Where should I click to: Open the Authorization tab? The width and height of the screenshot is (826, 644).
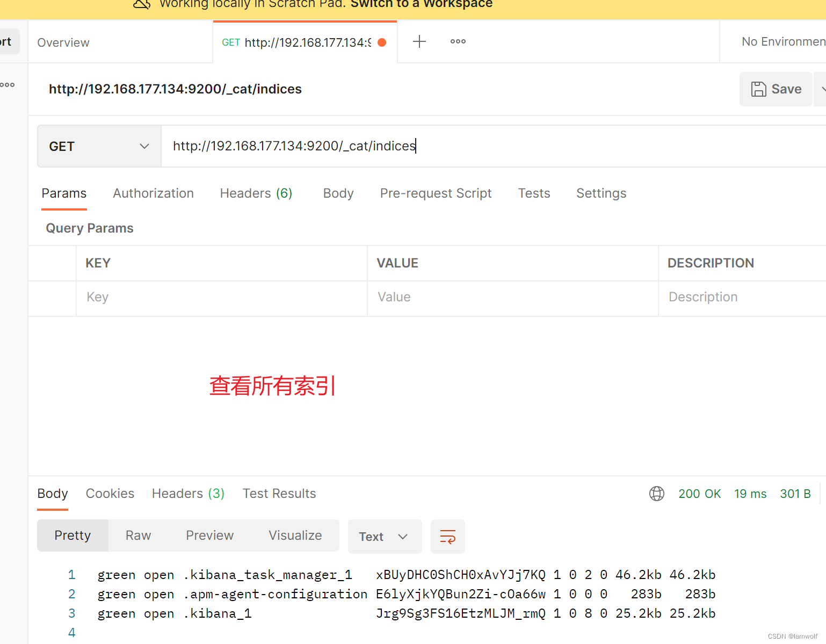click(x=153, y=193)
